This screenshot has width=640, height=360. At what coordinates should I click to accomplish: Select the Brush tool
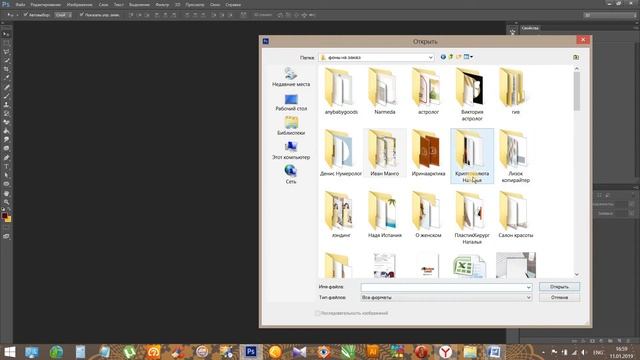point(6,96)
